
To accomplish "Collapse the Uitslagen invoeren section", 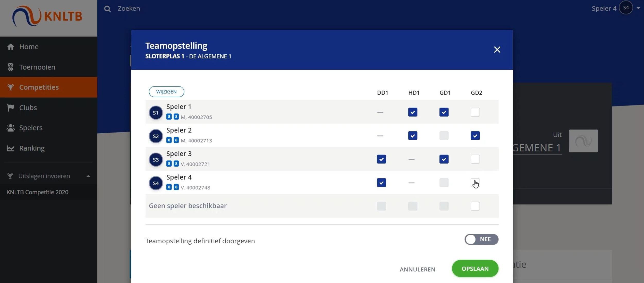I will (x=88, y=176).
